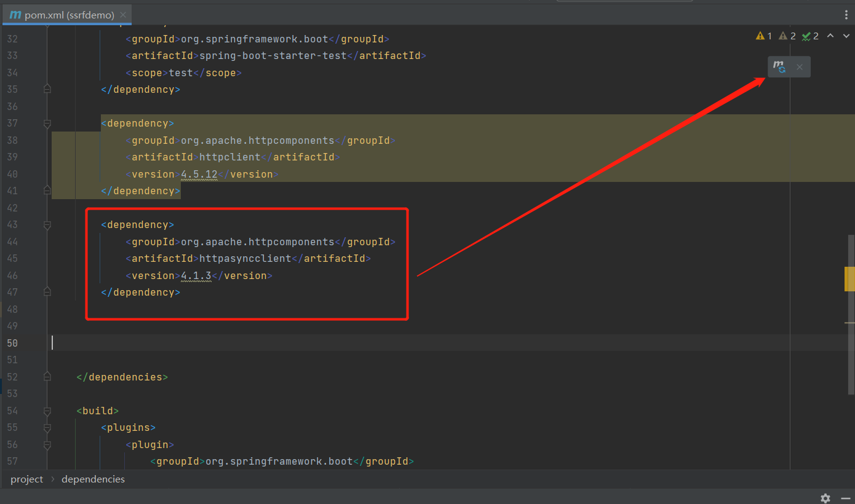
Task: Open the gear settings icon at bottom right
Action: pyautogui.click(x=825, y=498)
